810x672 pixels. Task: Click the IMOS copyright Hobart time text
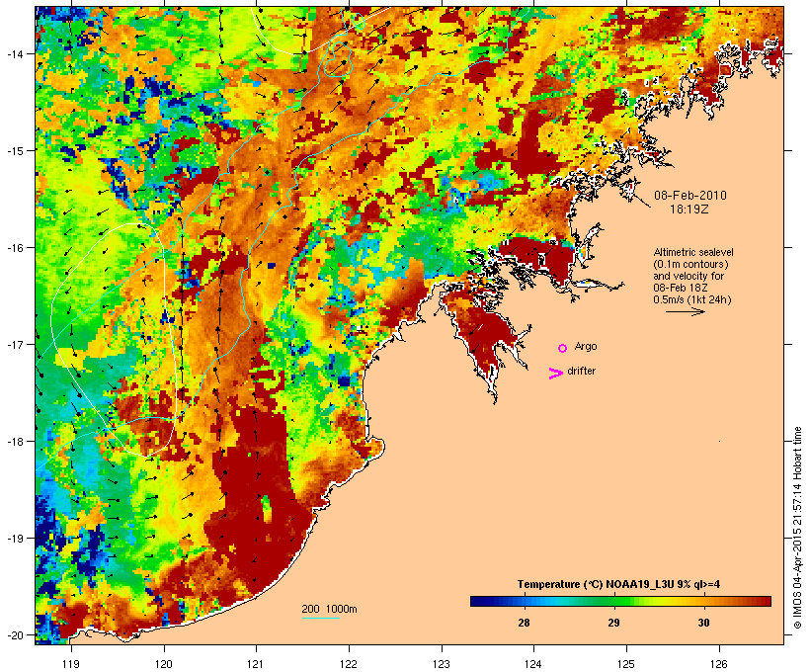coord(797,528)
